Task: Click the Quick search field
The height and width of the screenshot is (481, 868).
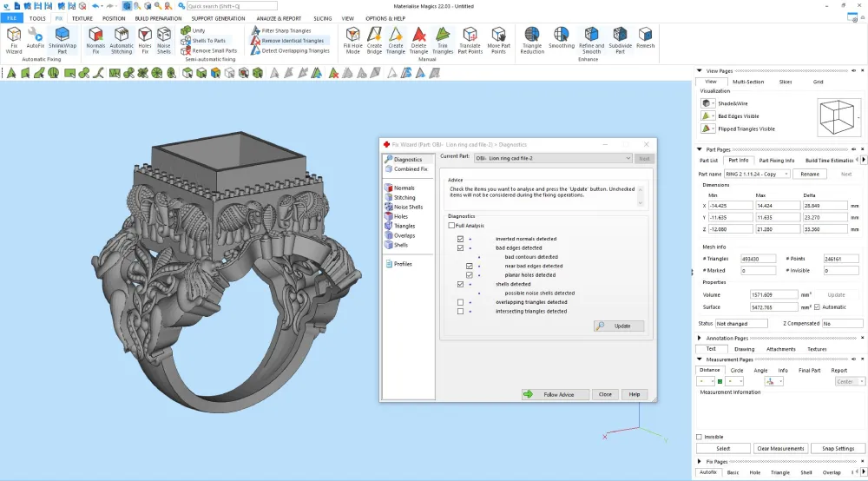Action: click(x=232, y=6)
